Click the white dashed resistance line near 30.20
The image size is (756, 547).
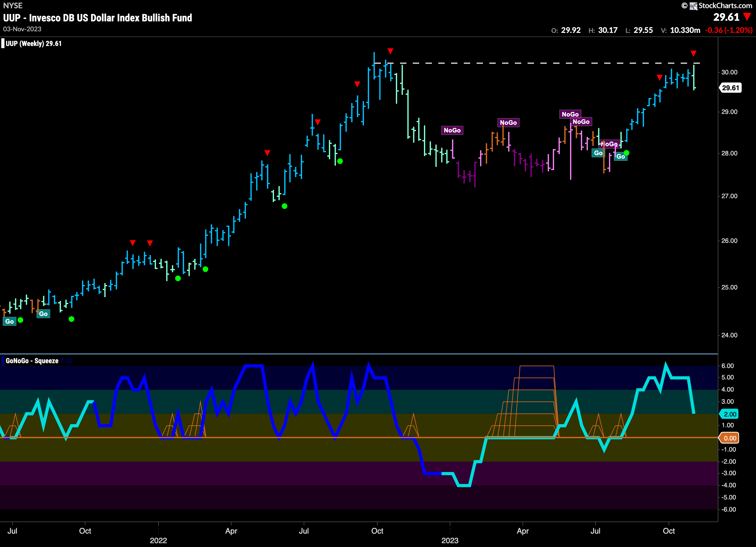click(537, 63)
